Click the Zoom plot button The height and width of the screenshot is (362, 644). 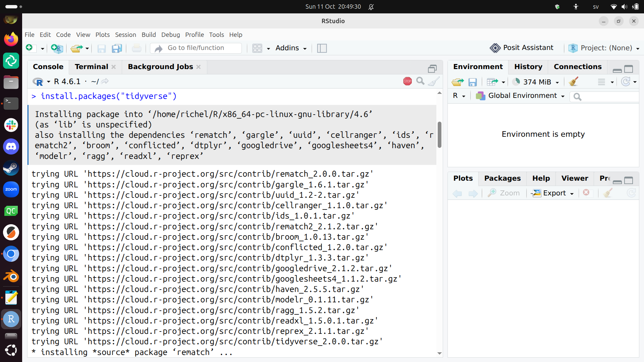504,193
